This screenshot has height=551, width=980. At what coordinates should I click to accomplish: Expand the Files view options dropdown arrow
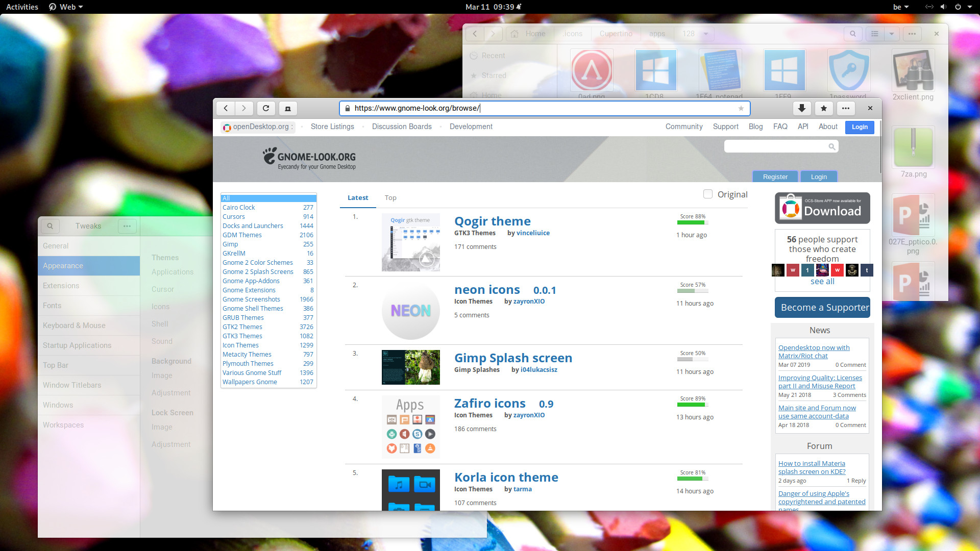pyautogui.click(x=892, y=34)
